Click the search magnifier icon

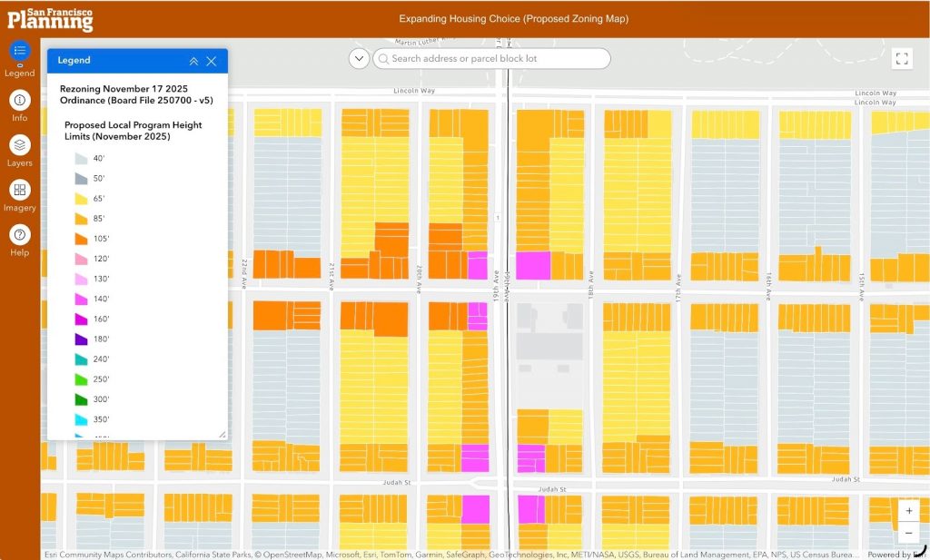click(383, 59)
